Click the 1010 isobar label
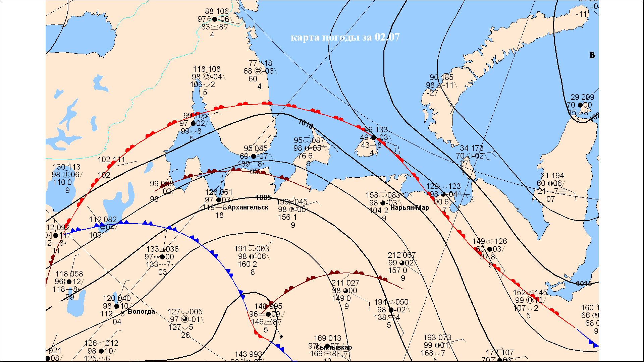 click(x=306, y=124)
